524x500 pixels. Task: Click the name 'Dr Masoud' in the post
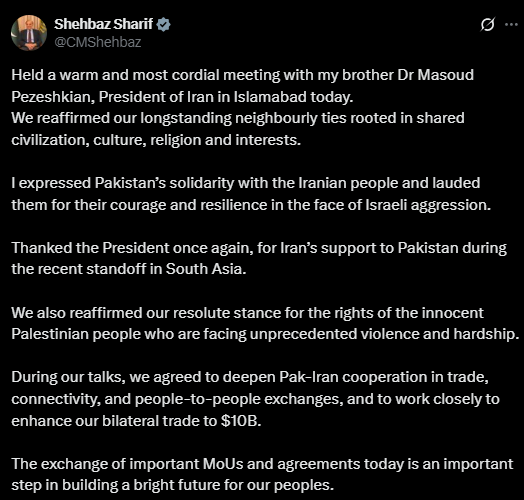tap(435, 75)
